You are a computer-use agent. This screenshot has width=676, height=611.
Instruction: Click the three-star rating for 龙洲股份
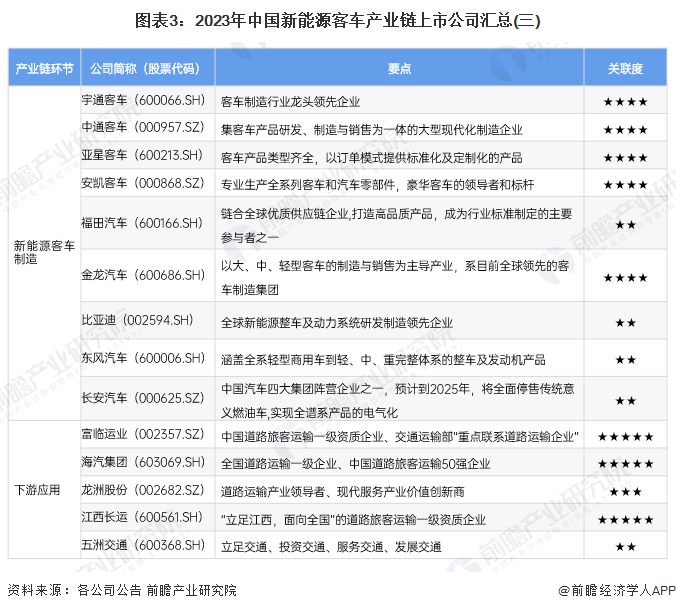pyautogui.click(x=626, y=492)
